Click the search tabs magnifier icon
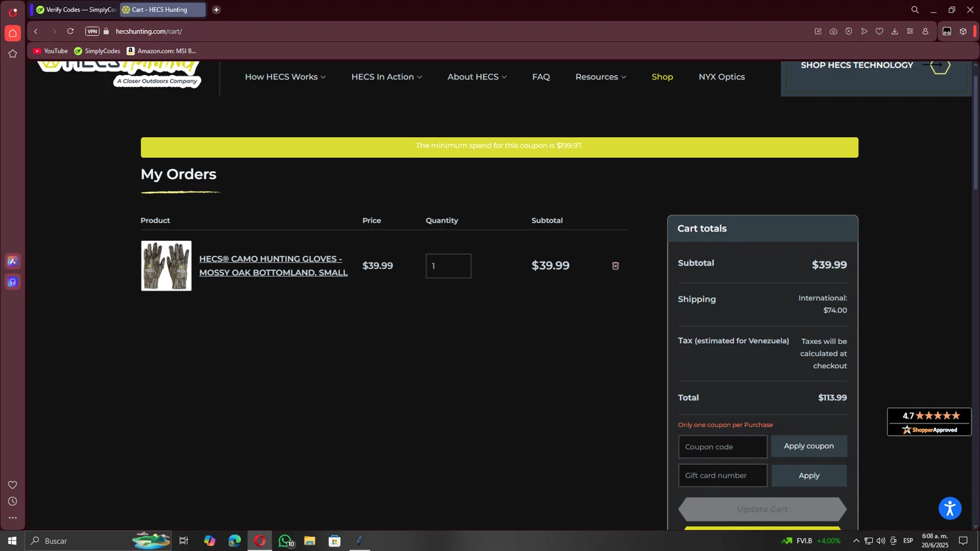The image size is (980, 551). click(x=915, y=10)
